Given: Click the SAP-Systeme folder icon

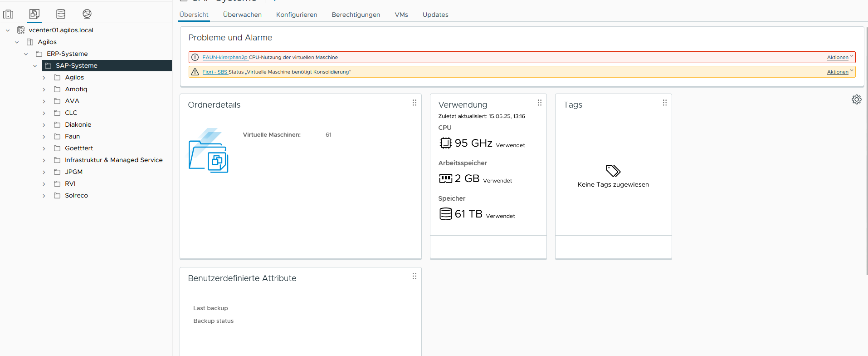Looking at the screenshot, I should click(48, 65).
